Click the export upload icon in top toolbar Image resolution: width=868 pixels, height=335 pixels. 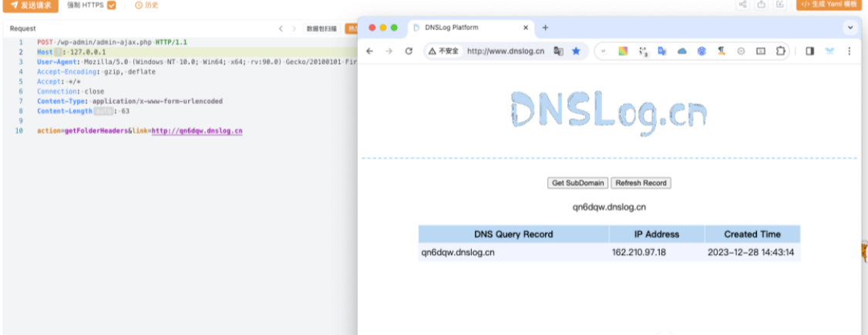(x=761, y=5)
